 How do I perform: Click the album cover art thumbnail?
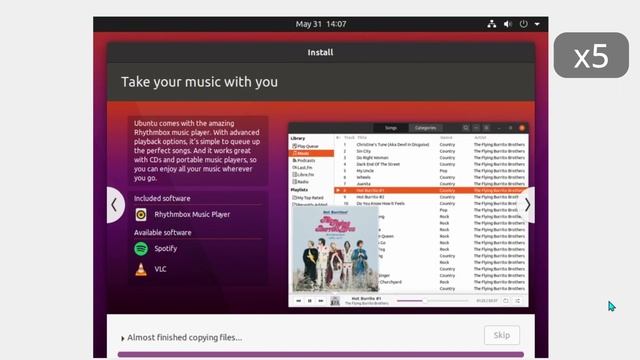pyautogui.click(x=336, y=249)
